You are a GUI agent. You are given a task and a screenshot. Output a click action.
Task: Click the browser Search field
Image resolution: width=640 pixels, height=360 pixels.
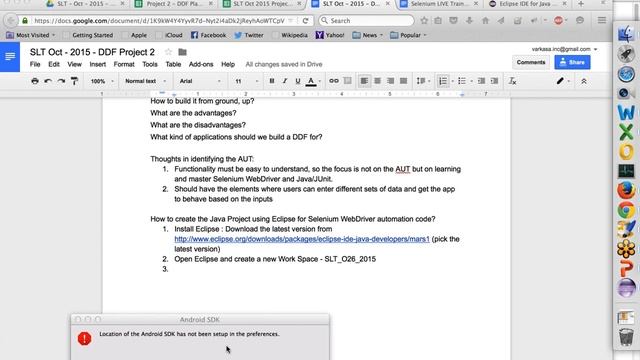366,20
